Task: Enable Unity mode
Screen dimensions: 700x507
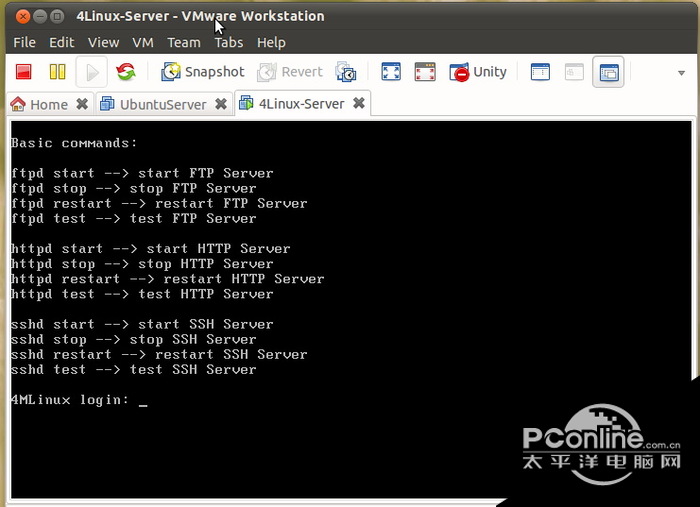Action: [478, 72]
